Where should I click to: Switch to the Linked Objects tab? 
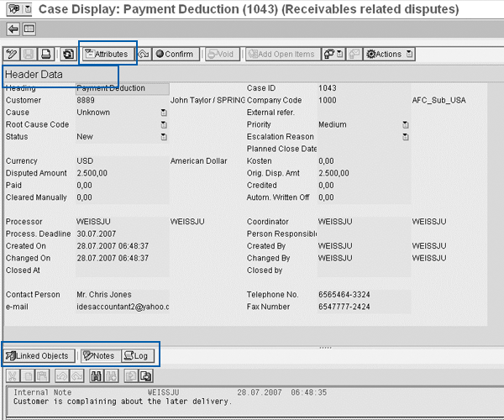38,356
